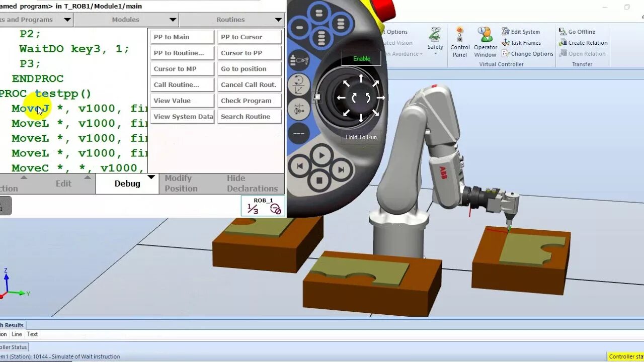This screenshot has height=362, width=644.
Task: Push joystick upper-left diagonal arrow
Action: (347, 83)
